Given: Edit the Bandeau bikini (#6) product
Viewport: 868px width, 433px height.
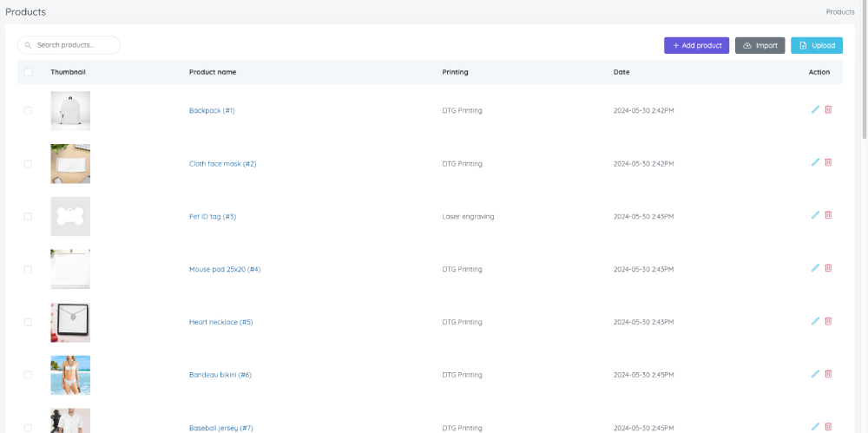Looking at the screenshot, I should pyautogui.click(x=815, y=374).
